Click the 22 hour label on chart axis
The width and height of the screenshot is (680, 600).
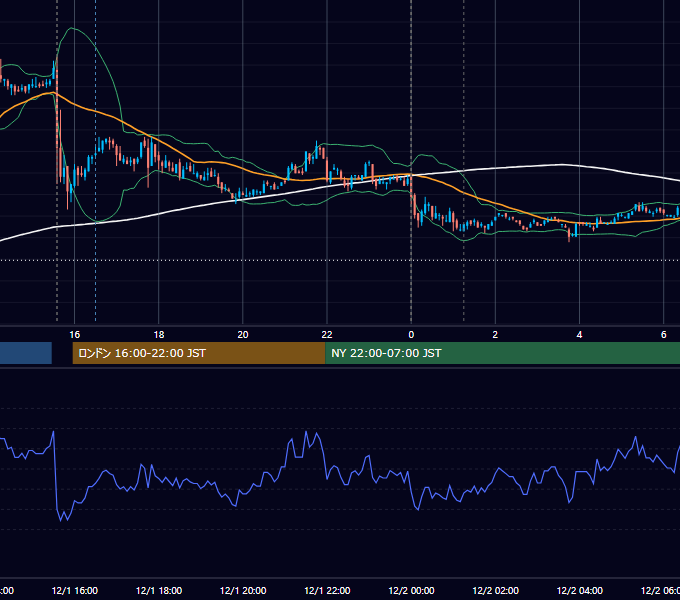tap(327, 335)
